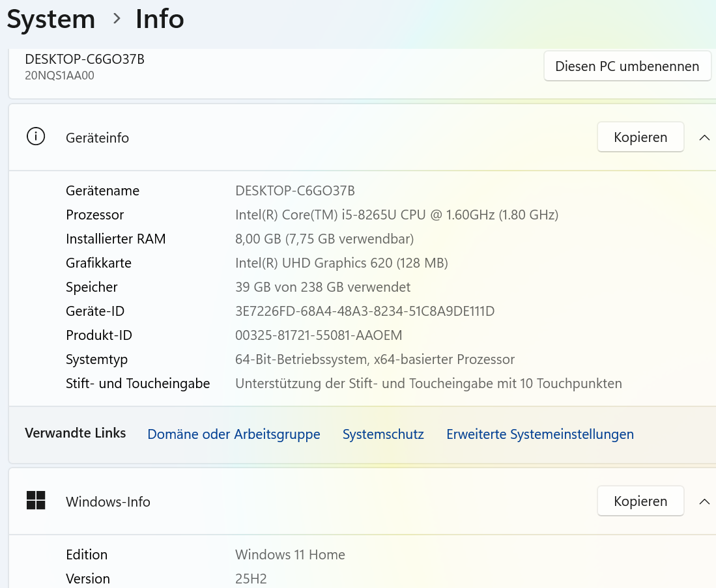716x588 pixels.
Task: Copy the Windows-Info details with Kopieren
Action: [640, 501]
